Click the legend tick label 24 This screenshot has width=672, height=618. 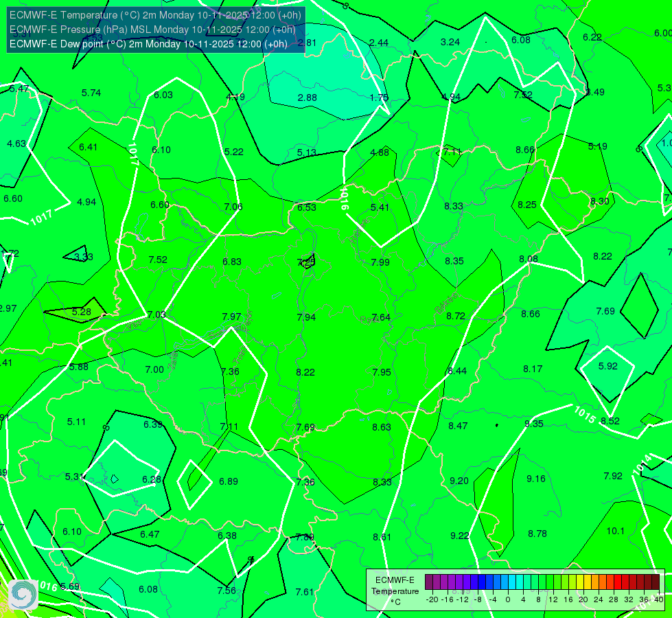coord(599,599)
